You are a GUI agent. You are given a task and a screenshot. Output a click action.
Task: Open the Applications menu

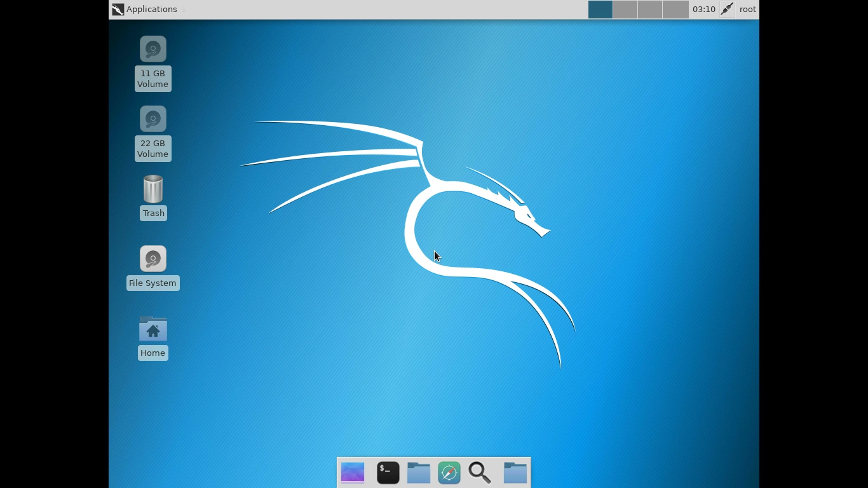(x=144, y=10)
